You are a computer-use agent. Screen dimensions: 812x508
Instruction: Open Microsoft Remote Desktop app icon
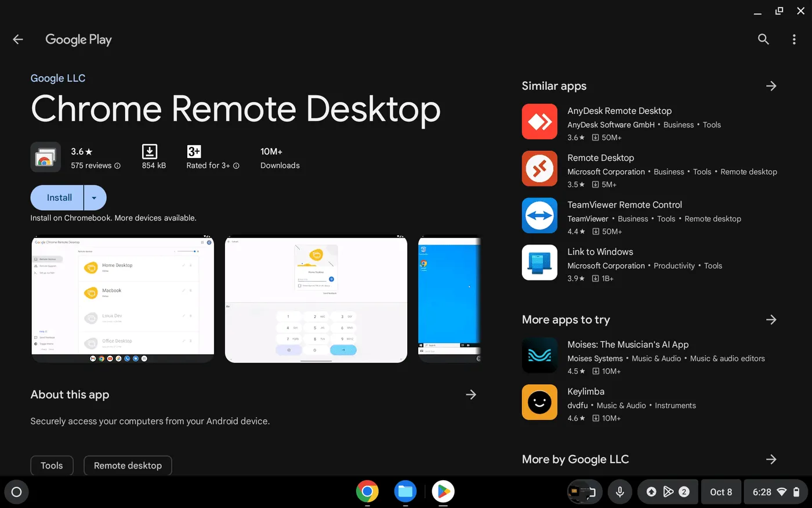click(539, 168)
